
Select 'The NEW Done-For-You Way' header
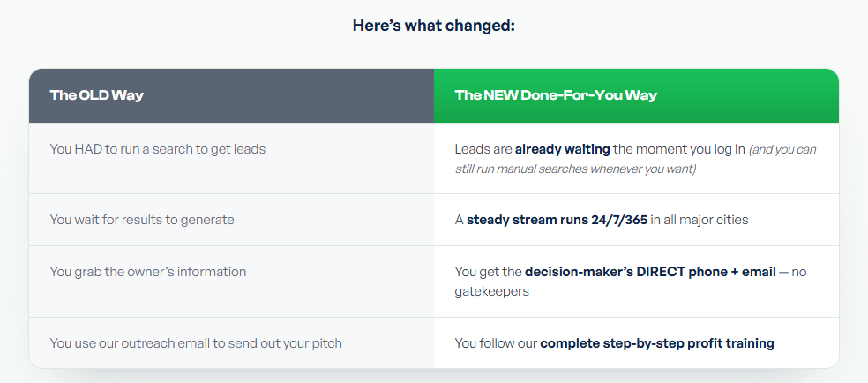[x=556, y=95]
